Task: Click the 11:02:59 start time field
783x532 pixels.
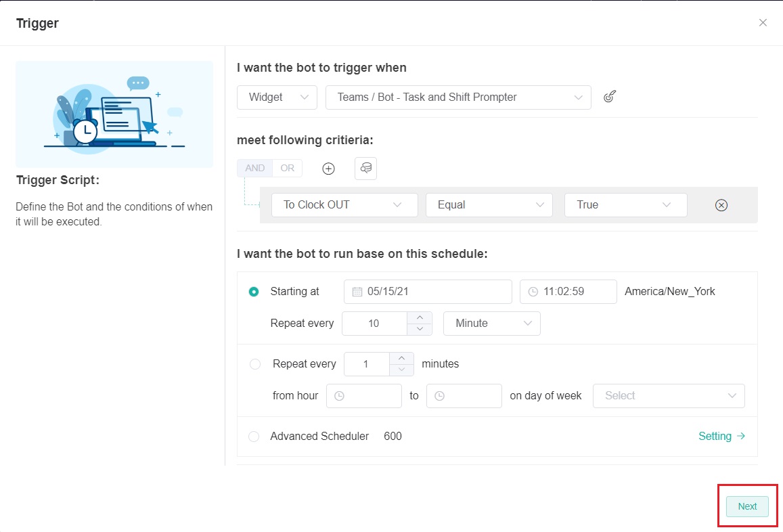Action: [568, 292]
